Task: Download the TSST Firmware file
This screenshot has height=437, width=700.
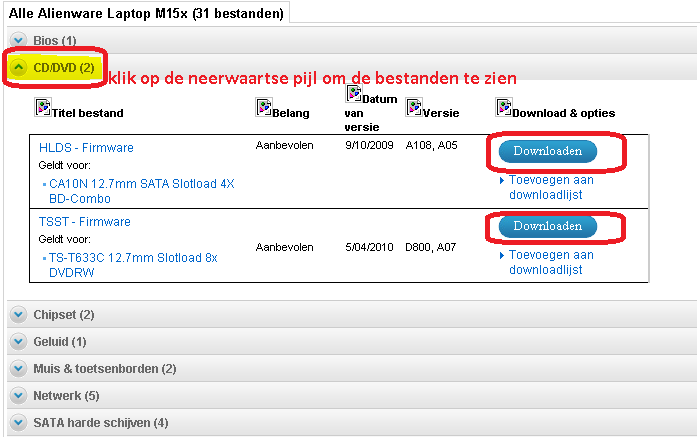Action: coord(548,226)
